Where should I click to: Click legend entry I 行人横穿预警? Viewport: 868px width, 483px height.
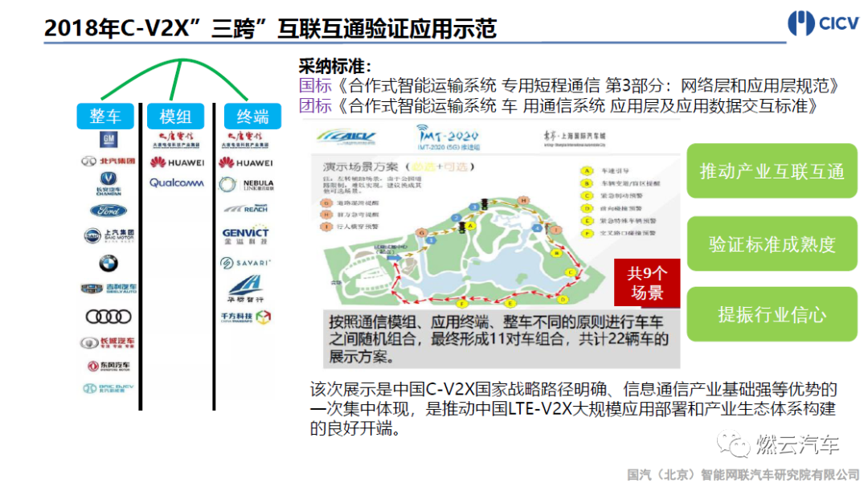coord(350,227)
